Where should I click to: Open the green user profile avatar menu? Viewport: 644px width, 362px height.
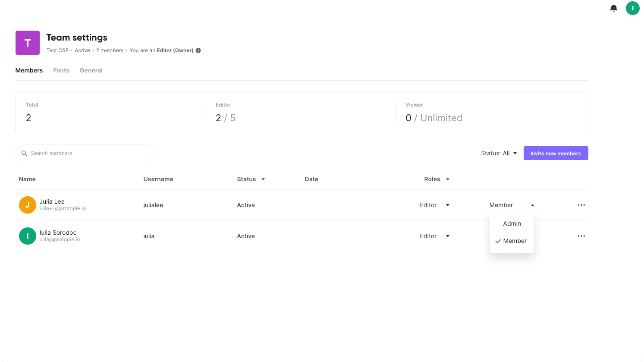632,8
